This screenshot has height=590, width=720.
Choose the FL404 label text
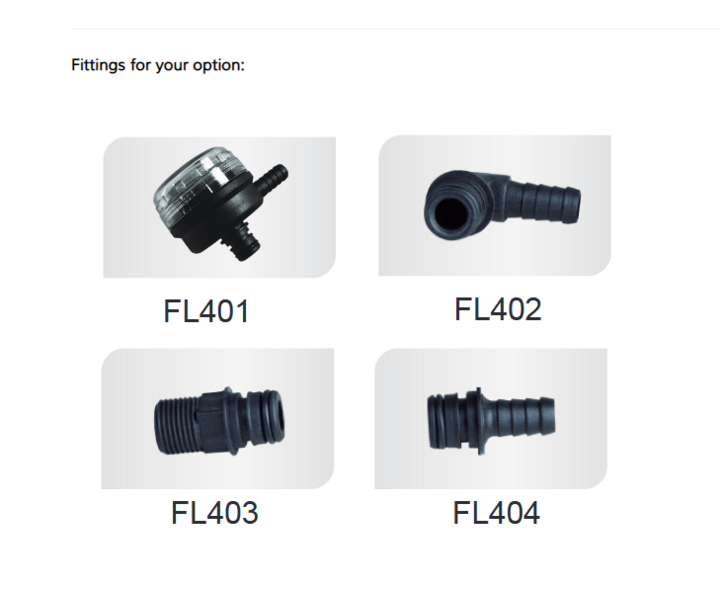(496, 512)
